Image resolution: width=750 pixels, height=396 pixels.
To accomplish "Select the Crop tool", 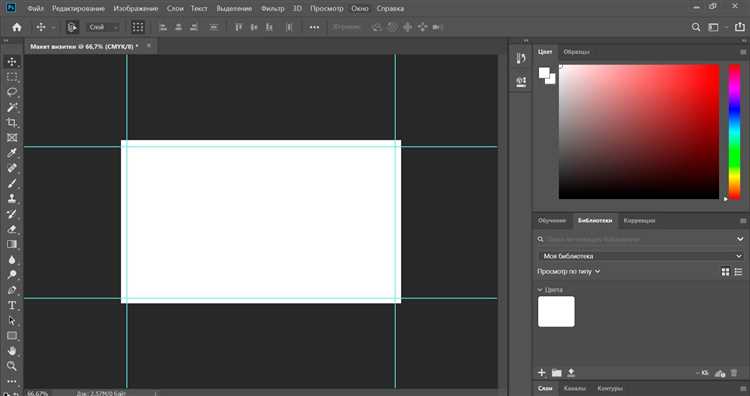I will point(12,122).
